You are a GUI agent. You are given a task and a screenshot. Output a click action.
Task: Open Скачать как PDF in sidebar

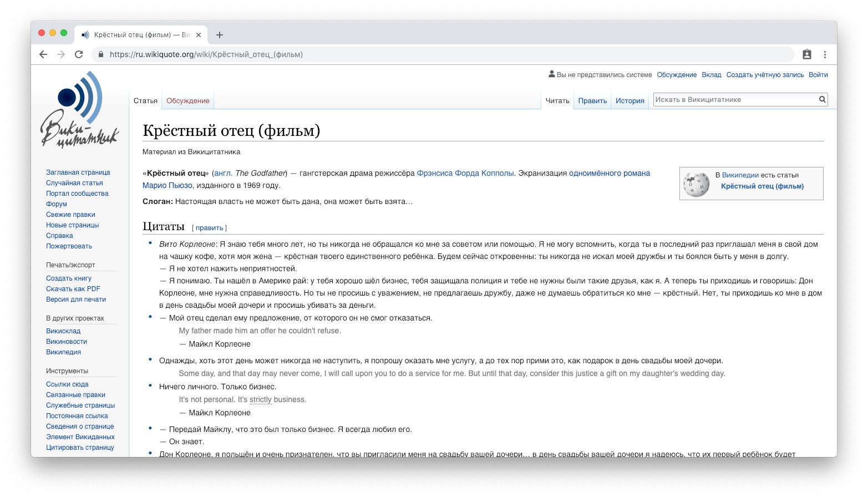coord(73,289)
